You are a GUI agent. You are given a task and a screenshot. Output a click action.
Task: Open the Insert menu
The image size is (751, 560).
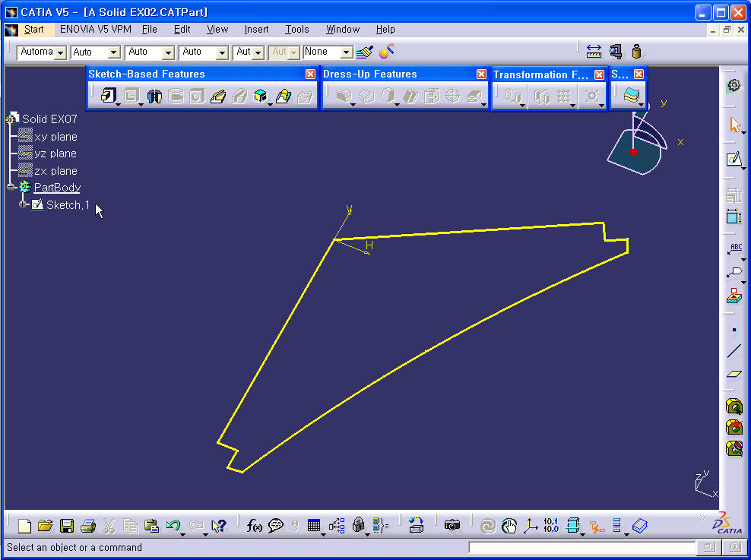(256, 29)
